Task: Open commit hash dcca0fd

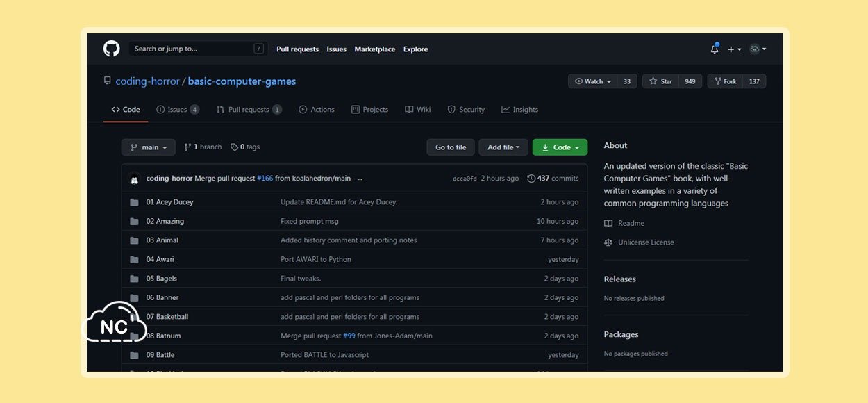Action: click(x=465, y=179)
